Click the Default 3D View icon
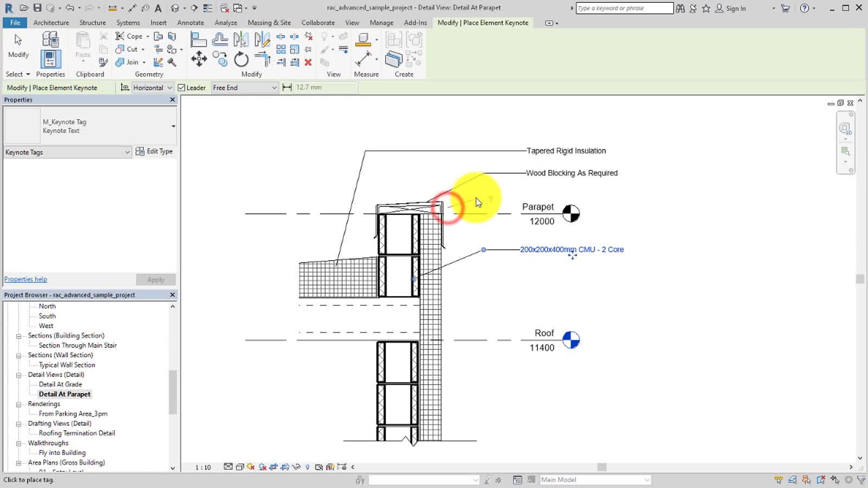Screen dimensions: 868x488 click(175, 8)
